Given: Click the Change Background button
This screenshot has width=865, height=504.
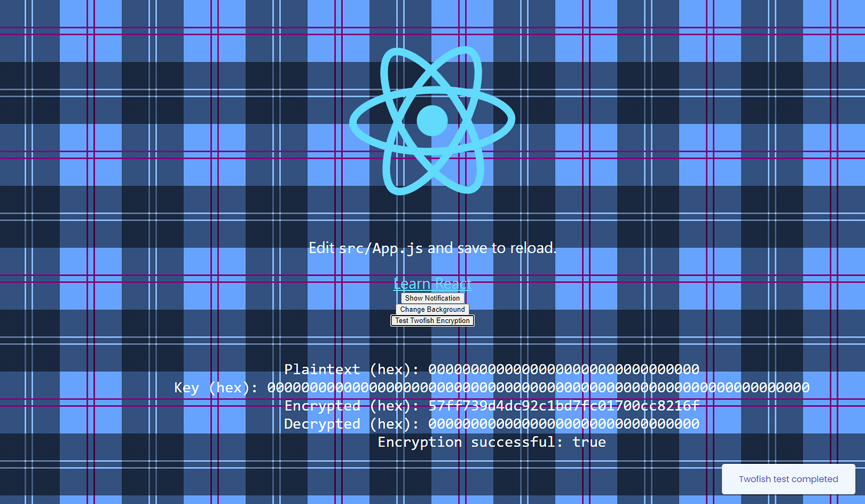Looking at the screenshot, I should click(432, 309).
